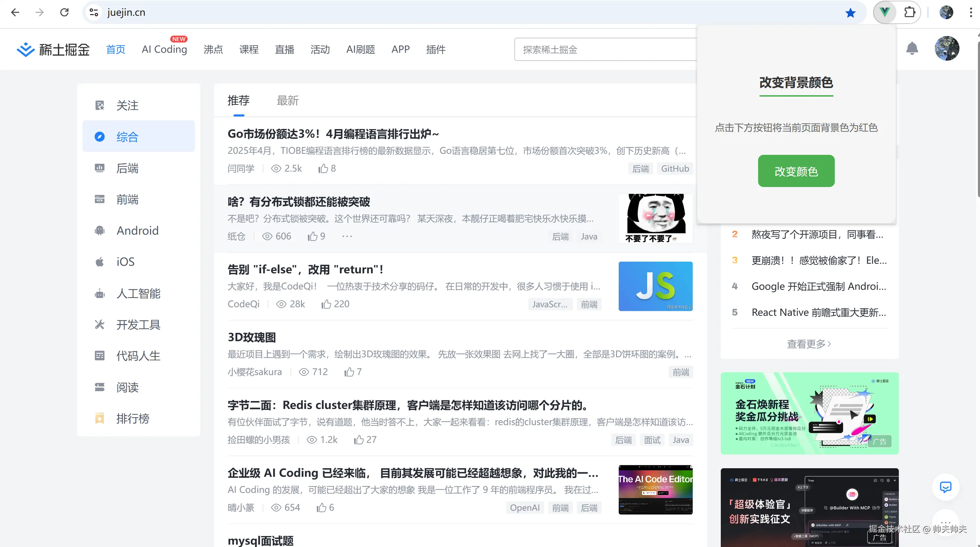Viewport: 980px width, 547px height.
Task: Open the Chrome three-dot menu
Action: (971, 13)
